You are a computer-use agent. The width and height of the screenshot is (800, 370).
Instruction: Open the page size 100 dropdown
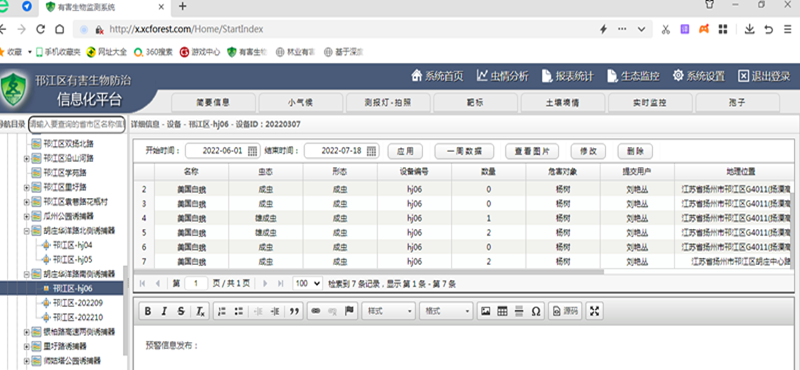[308, 283]
